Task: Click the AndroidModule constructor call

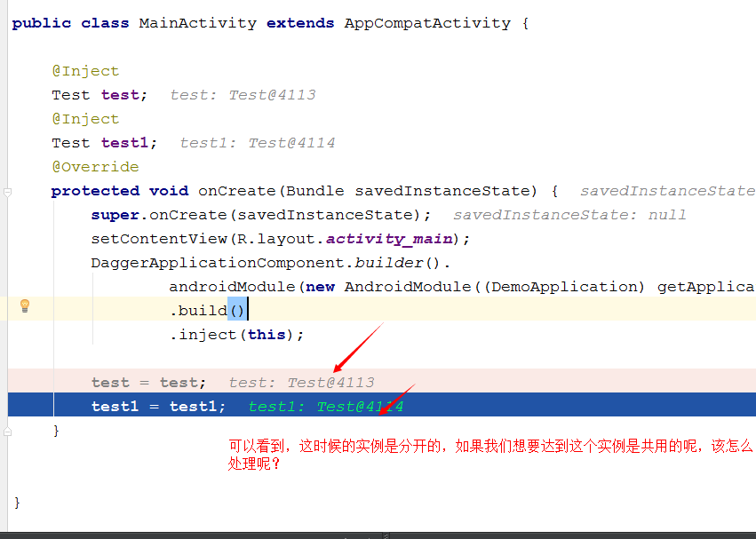Action: pyautogui.click(x=407, y=287)
